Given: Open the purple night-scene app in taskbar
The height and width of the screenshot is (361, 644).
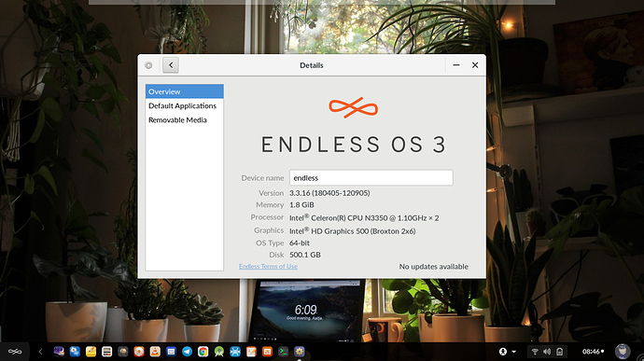Looking at the screenshot, I should coord(59,352).
